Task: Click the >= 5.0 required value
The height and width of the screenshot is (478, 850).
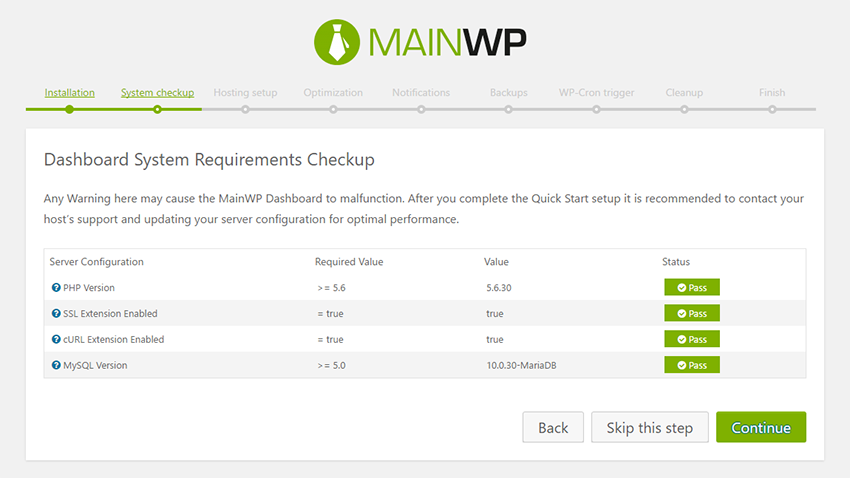Action: point(331,365)
